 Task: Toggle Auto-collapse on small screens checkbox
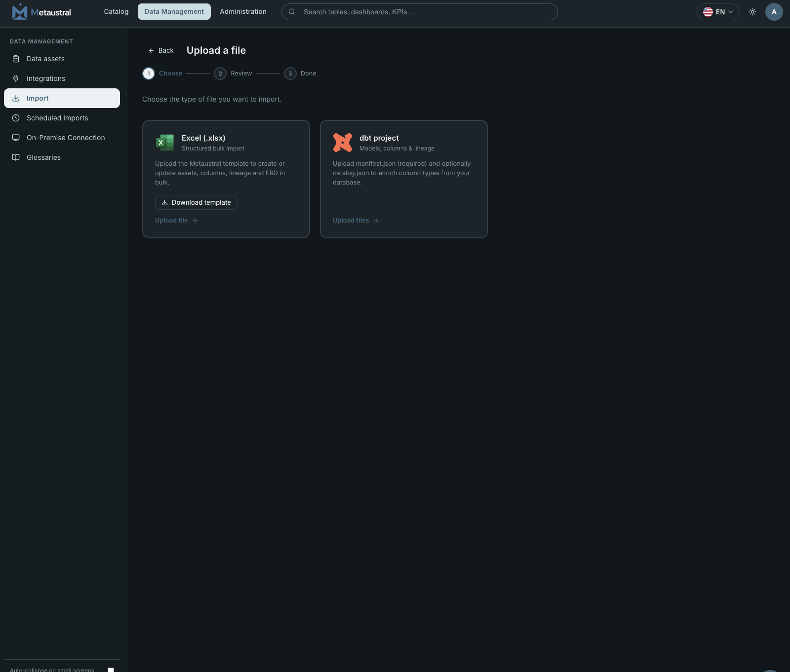(x=111, y=670)
